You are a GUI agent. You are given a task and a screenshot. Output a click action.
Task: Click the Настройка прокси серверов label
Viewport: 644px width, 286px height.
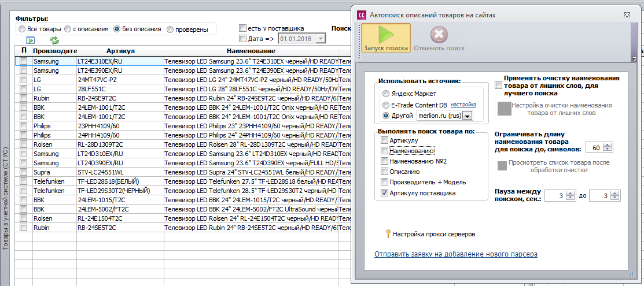434,235
